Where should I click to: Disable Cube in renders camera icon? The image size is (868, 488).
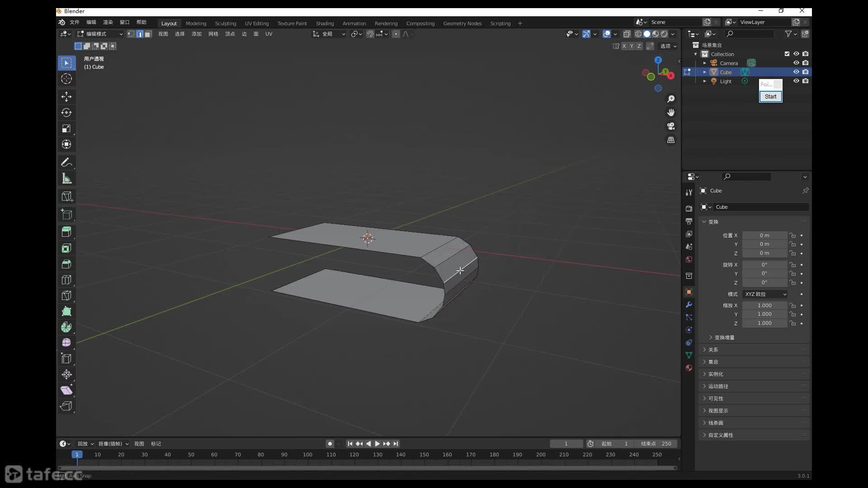[806, 72]
